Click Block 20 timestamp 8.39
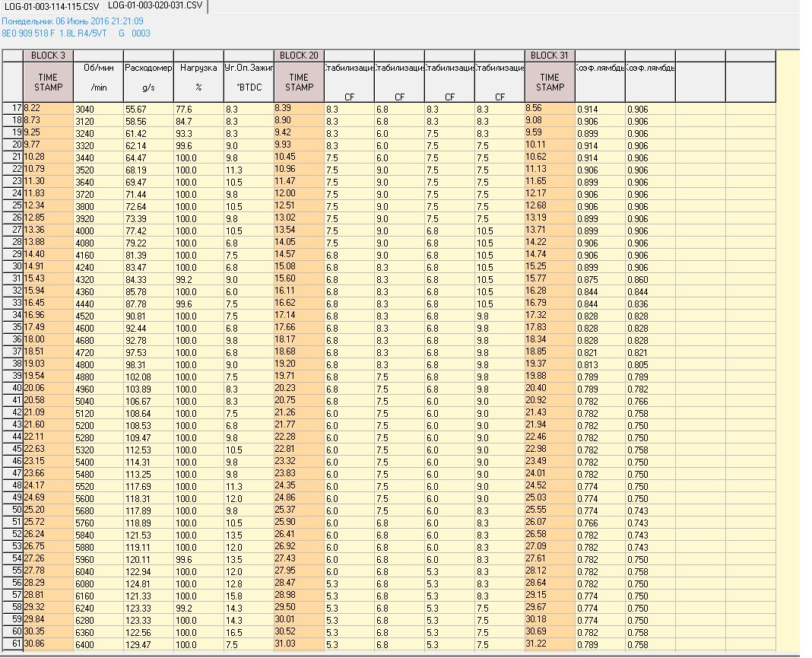The width and height of the screenshot is (812, 658). pos(299,108)
